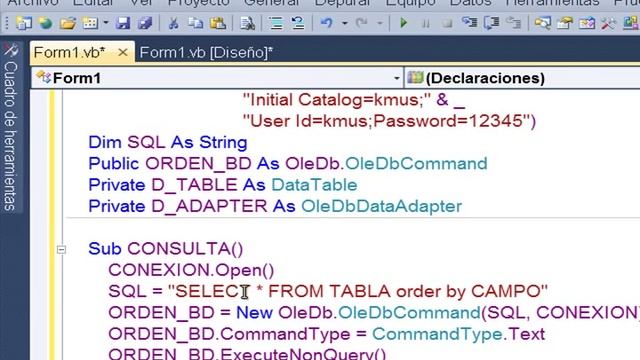Viewport: 640px width, 360px height.
Task: Click the Toolbox hammer and wrench icon
Action: 609,23
